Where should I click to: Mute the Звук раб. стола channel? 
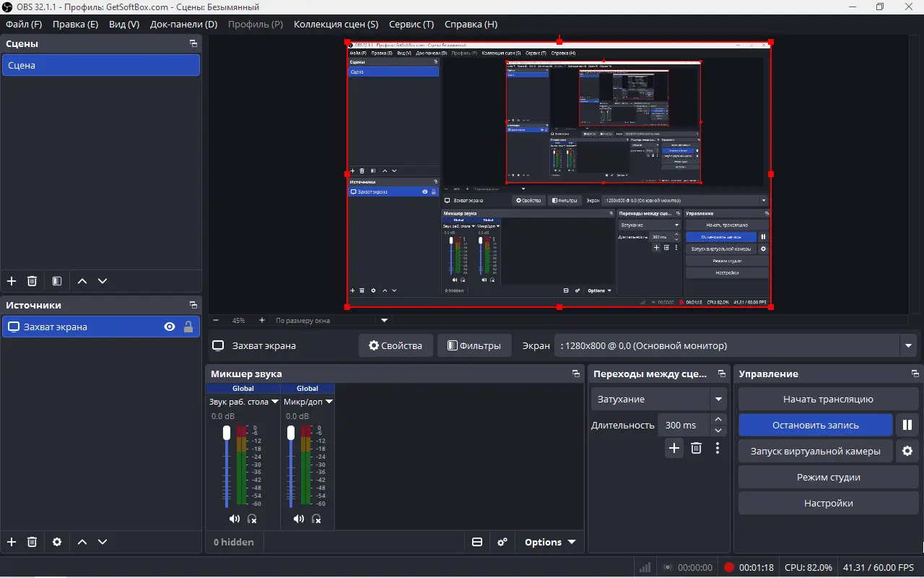click(235, 519)
